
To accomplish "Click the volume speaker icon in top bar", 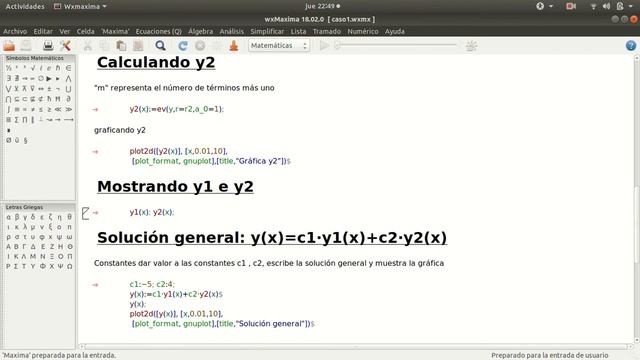I will coord(607,6).
